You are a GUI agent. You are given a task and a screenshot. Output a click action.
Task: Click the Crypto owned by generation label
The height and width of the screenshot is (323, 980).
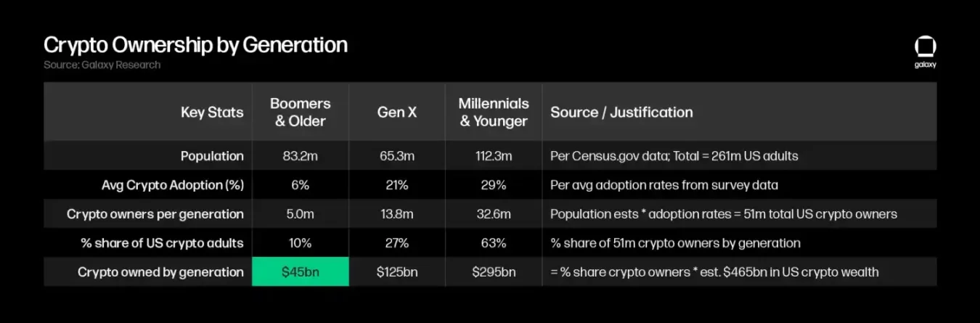(x=161, y=272)
